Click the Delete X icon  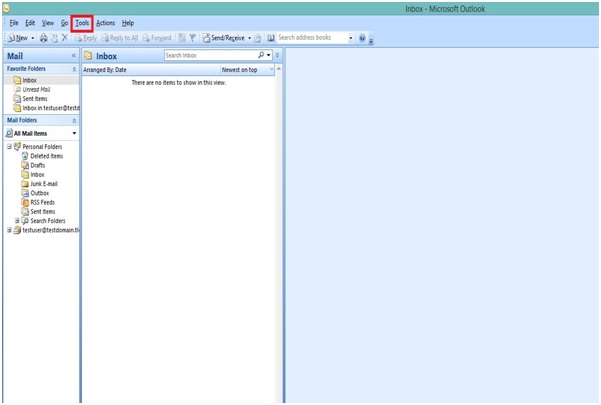65,38
